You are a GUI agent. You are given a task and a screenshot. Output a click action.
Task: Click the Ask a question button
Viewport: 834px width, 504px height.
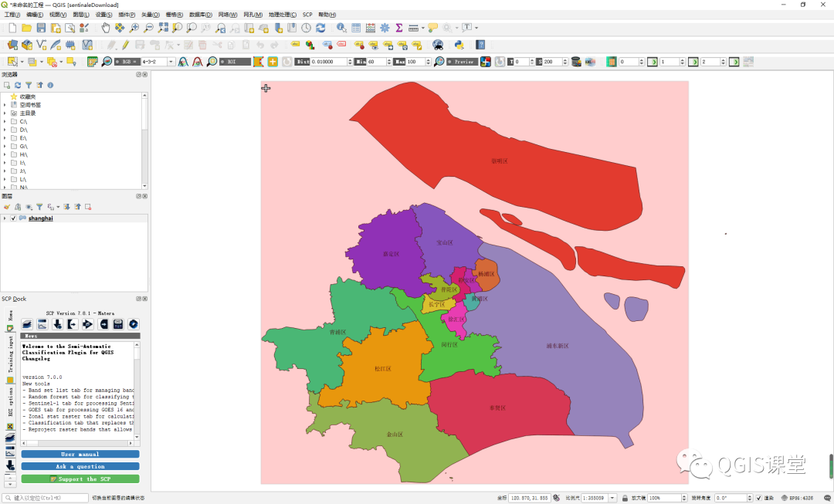click(x=80, y=466)
